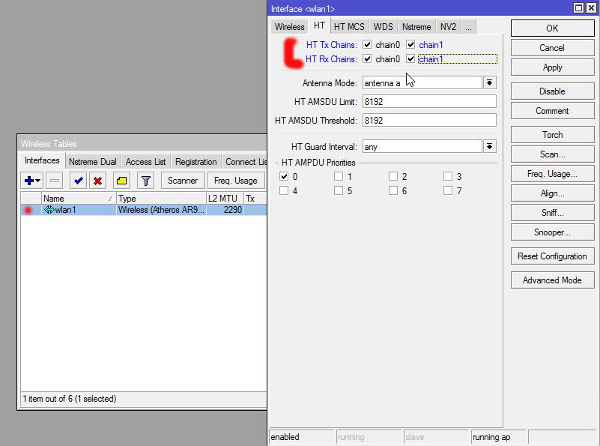Image resolution: width=600 pixels, height=446 pixels.
Task: Click the OK button
Action: tap(552, 28)
